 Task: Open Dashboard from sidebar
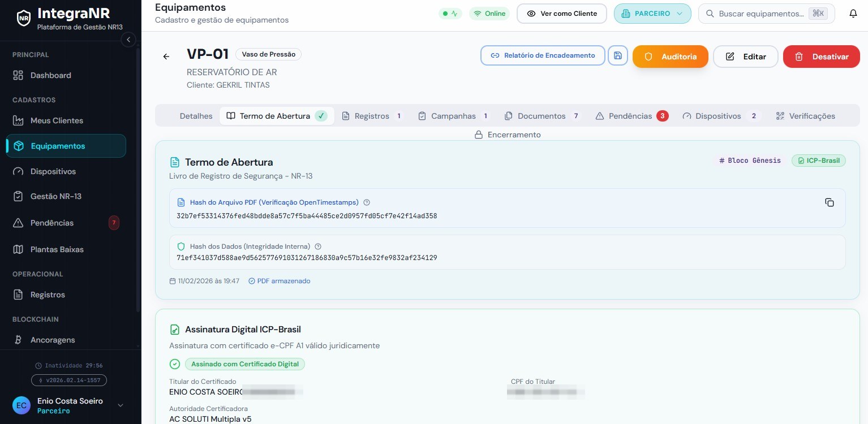pyautogui.click(x=66, y=75)
